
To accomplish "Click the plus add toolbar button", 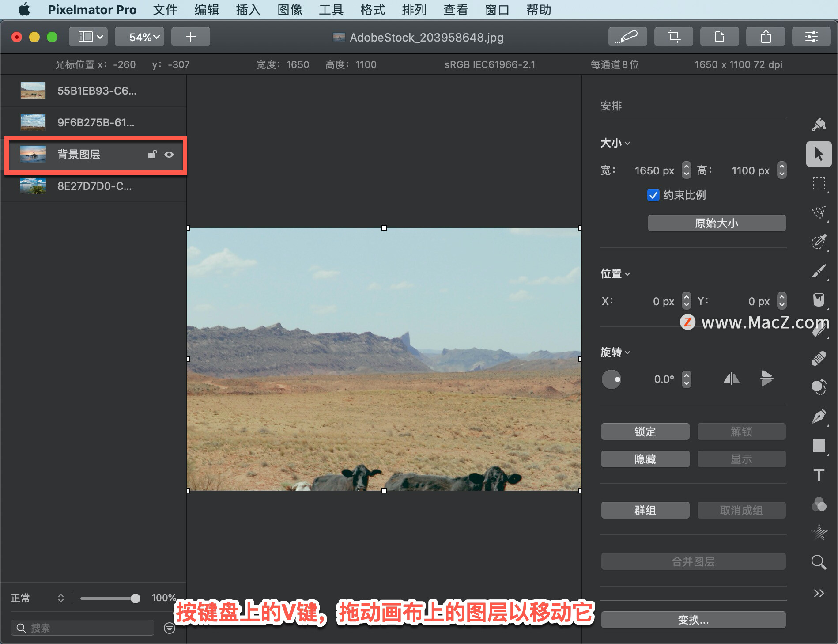I will pyautogui.click(x=190, y=37).
